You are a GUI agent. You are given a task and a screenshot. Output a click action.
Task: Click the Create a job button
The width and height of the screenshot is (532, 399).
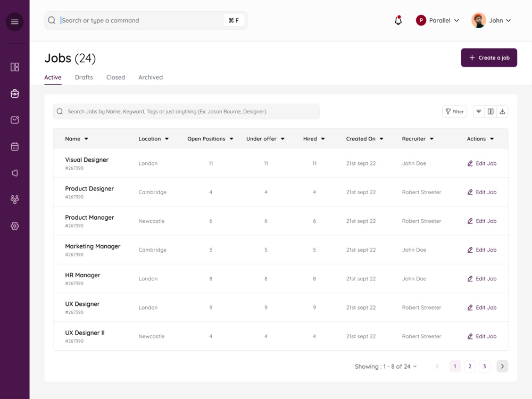tap(489, 57)
